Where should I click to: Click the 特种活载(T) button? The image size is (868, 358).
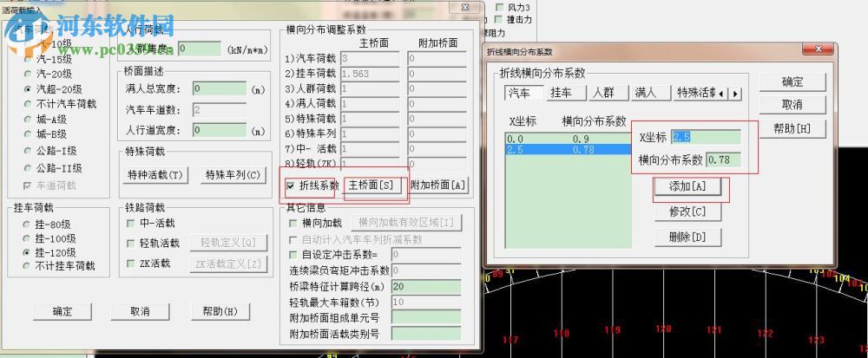click(x=155, y=176)
